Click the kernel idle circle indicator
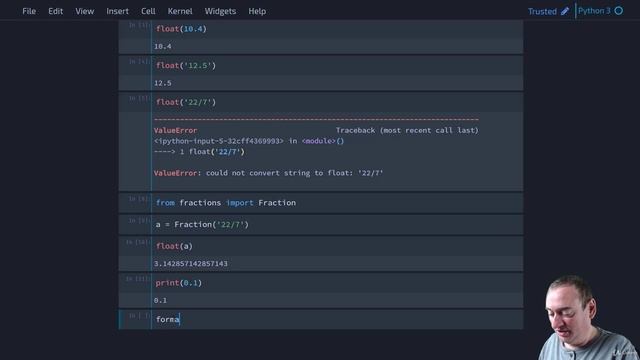Screen dimensions: 640x360 619,11
